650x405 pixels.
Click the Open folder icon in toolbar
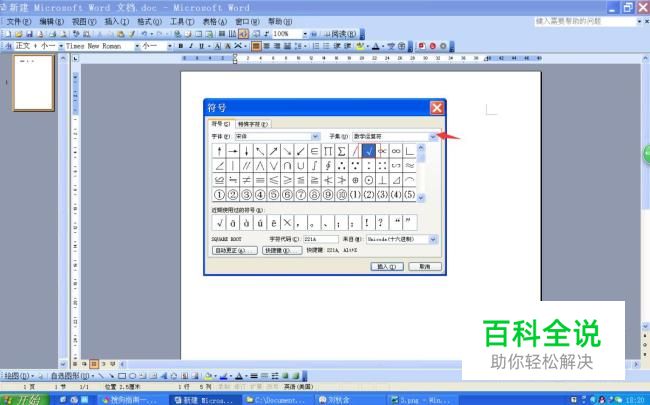[19, 34]
